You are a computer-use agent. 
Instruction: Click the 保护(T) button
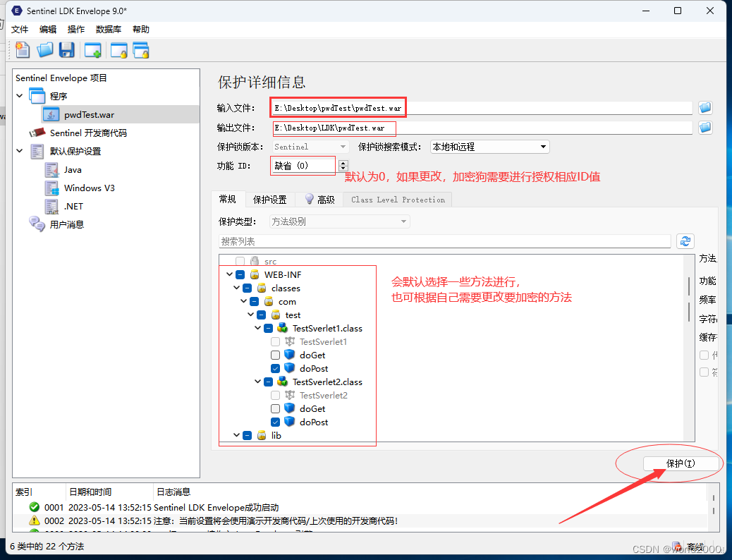681,463
